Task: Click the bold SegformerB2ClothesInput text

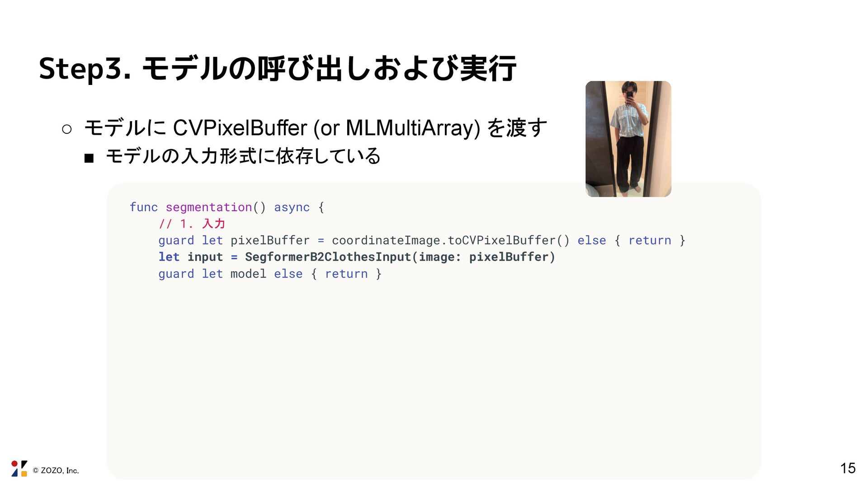Action: pos(328,257)
